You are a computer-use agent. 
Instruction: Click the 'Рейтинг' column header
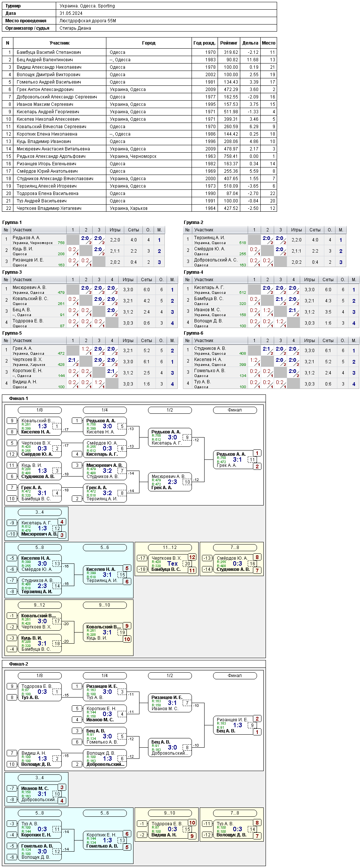coord(229,43)
